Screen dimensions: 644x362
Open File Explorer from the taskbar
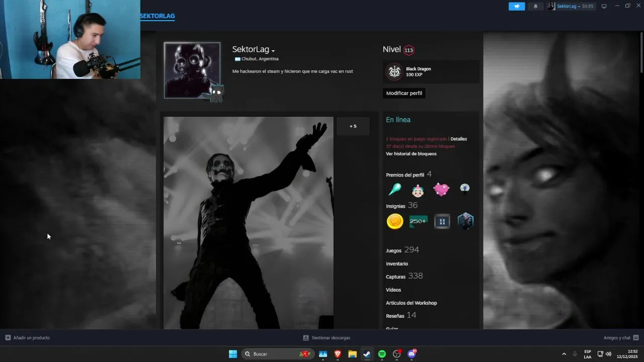click(x=353, y=354)
